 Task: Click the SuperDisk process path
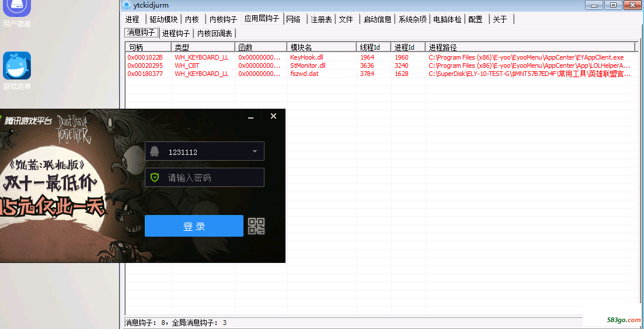click(530, 74)
